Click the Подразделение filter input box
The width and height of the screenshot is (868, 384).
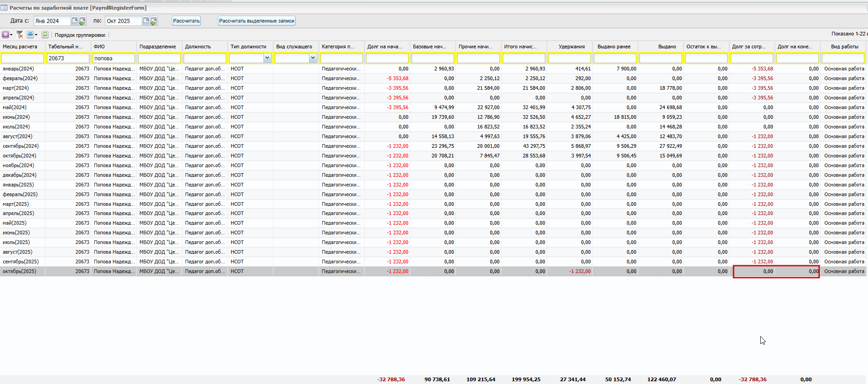[159, 58]
